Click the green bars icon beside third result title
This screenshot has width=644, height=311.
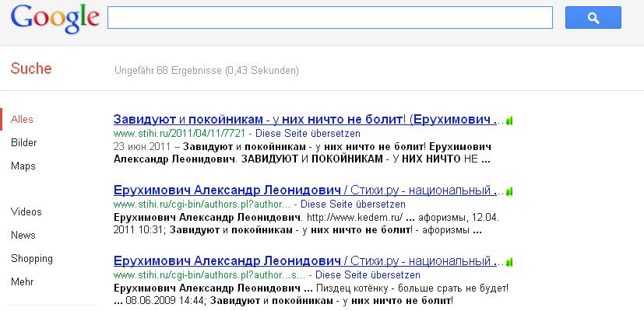[x=510, y=262]
